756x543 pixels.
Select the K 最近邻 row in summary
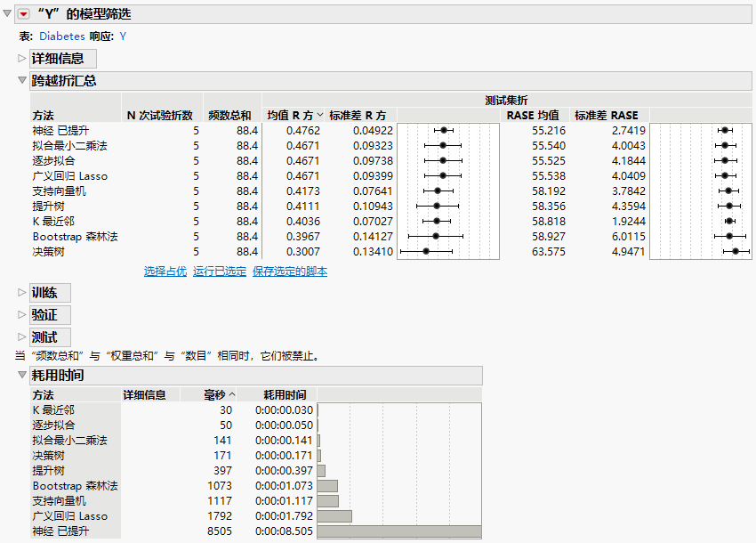coord(53,221)
